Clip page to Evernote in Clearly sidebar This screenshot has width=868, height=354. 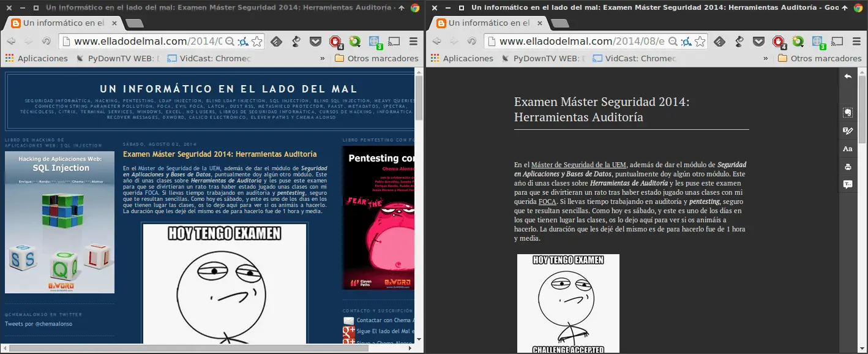pos(848,113)
